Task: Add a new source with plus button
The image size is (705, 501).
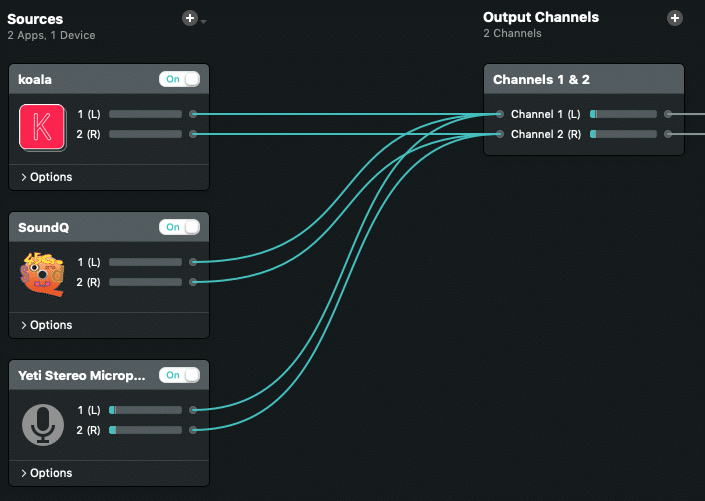Action: coord(190,18)
